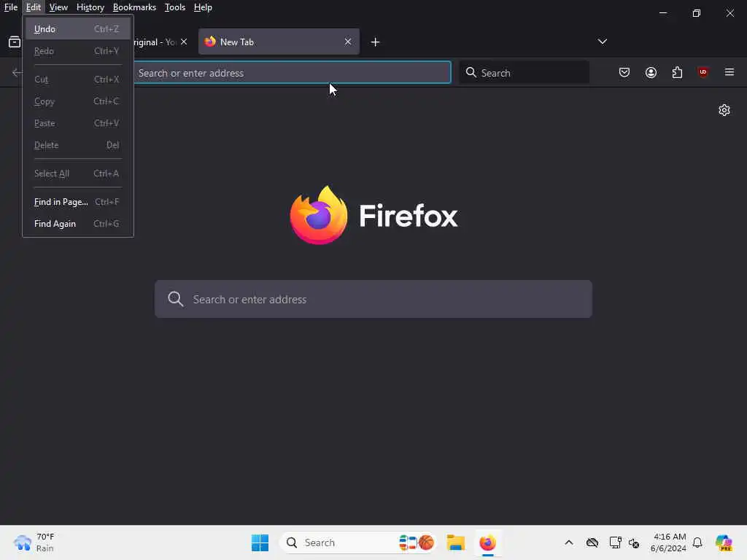Choose Delete in the Edit menu
Screen dimensions: 747x560
(x=77, y=145)
